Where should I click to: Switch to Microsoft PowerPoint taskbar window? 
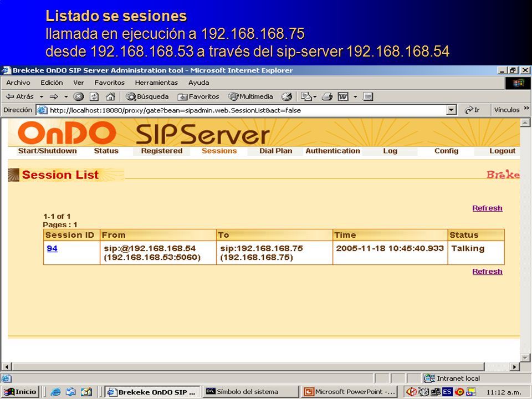click(x=350, y=392)
